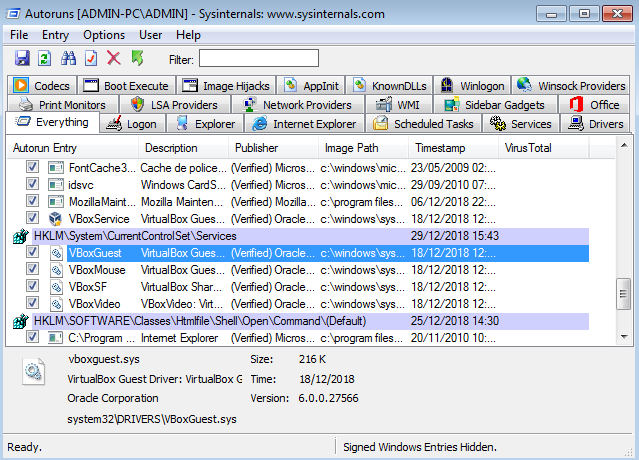Screen dimensions: 639x460
Task: Select the Image Hijacks tab
Action: (227, 86)
